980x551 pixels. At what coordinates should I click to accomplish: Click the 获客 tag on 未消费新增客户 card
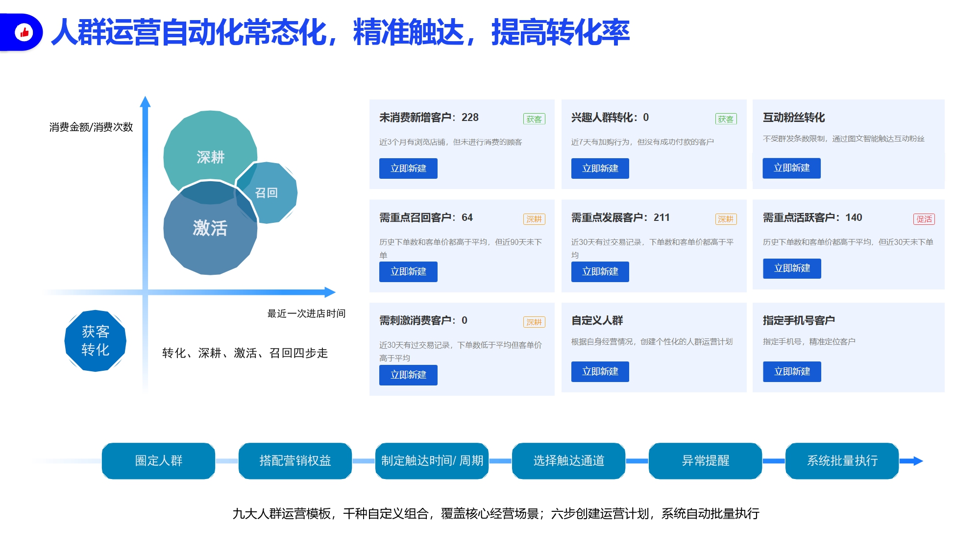point(534,119)
